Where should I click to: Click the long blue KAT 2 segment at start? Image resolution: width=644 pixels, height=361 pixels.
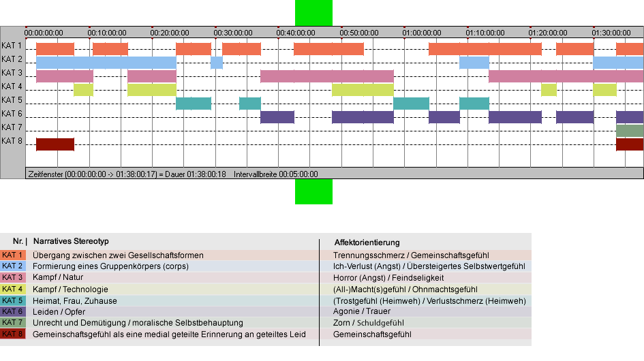(106, 63)
